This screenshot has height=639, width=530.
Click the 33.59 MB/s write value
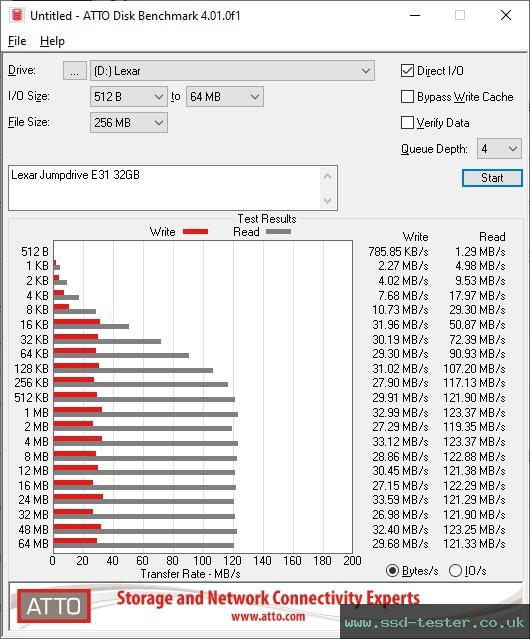400,500
